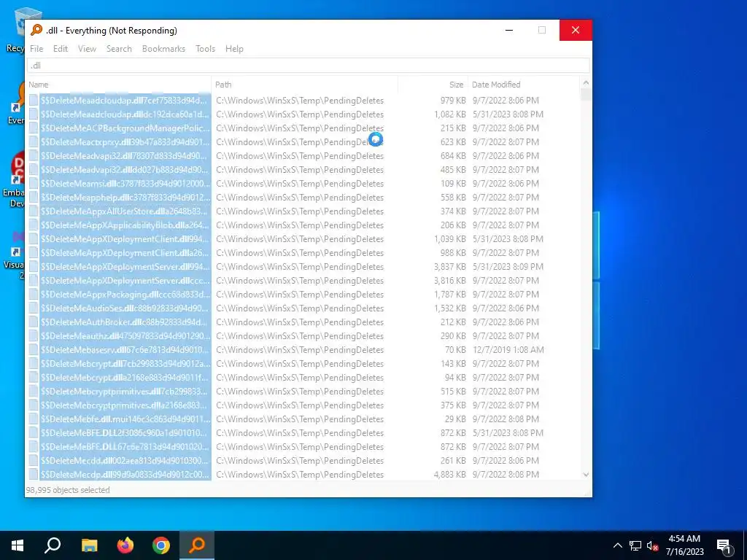Open the Help menu
The width and height of the screenshot is (747, 560).
pyautogui.click(x=234, y=49)
